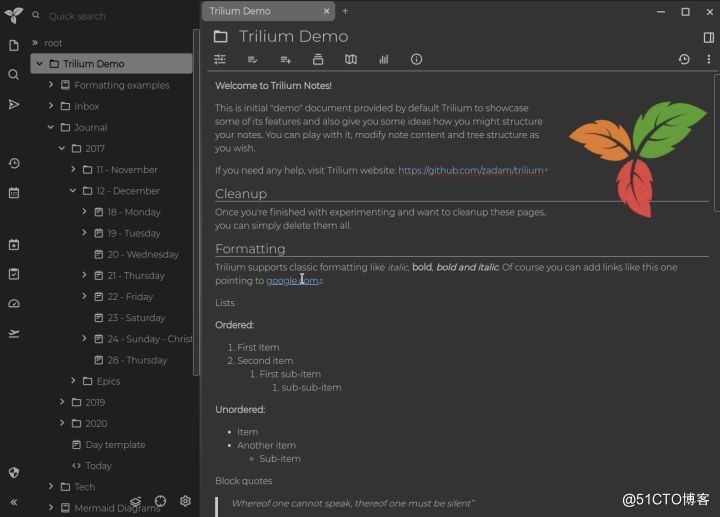Expand the Formatting examples node

(x=51, y=84)
